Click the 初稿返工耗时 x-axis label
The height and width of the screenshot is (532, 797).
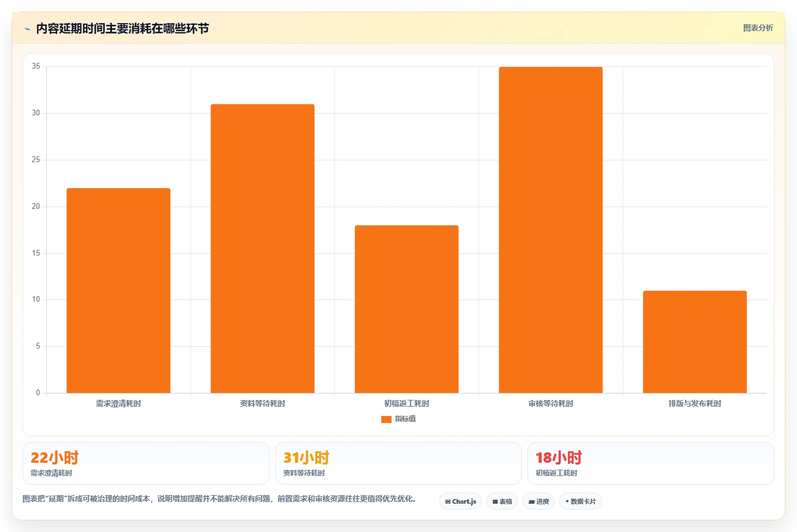(x=406, y=404)
